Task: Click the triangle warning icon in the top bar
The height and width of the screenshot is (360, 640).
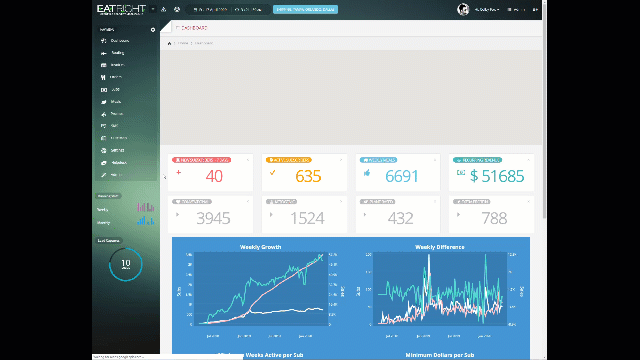Action: click(x=164, y=9)
